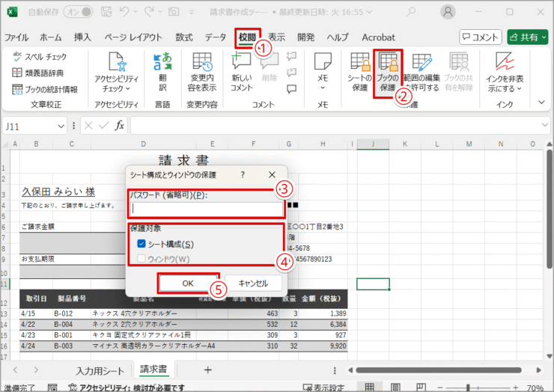Click the Comments (コメント) button

(x=481, y=37)
